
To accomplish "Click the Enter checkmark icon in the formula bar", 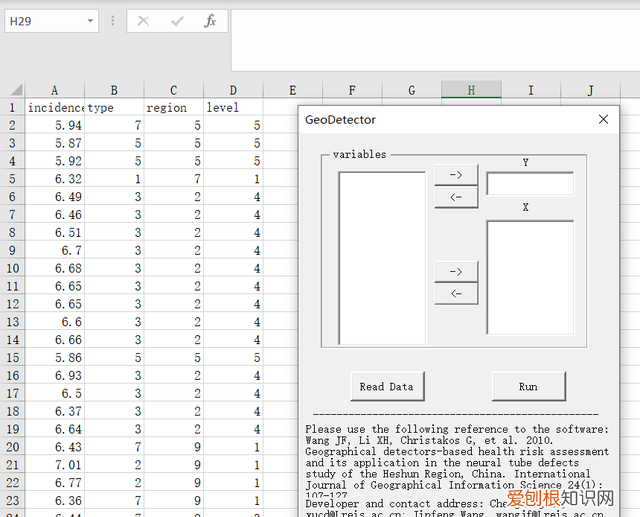I will [177, 21].
